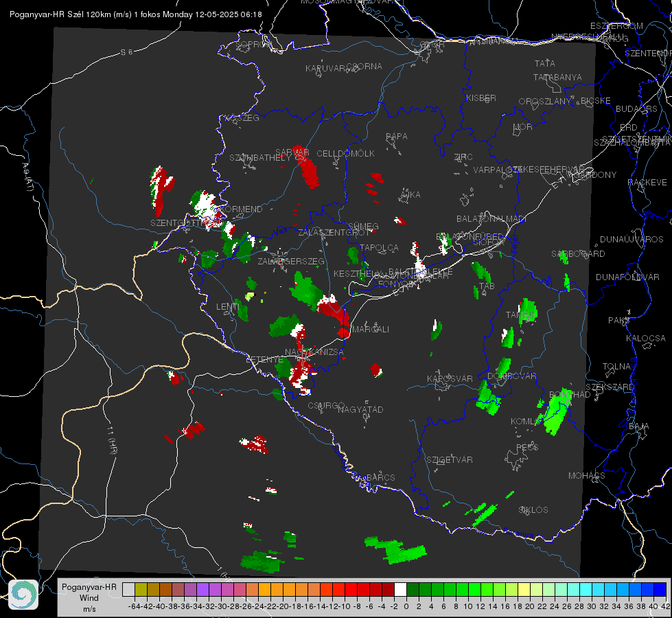Select the LENTI town label
This screenshot has height=618, width=672.
click(x=228, y=307)
